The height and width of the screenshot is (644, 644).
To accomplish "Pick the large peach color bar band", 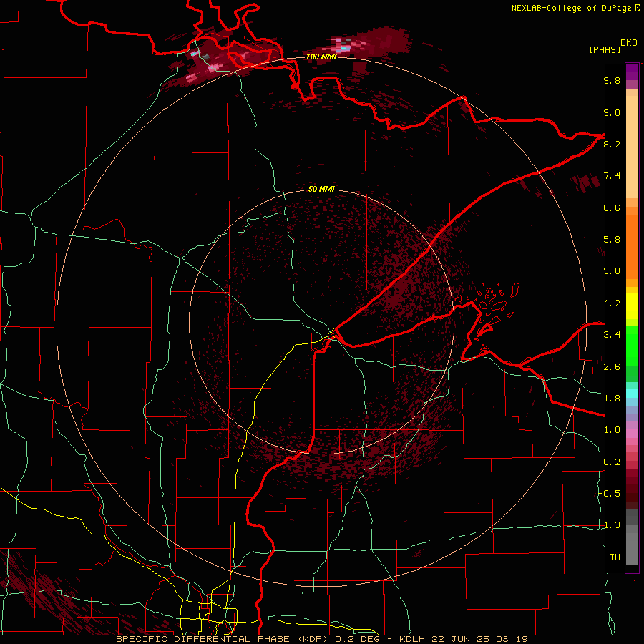I will pos(632,147).
